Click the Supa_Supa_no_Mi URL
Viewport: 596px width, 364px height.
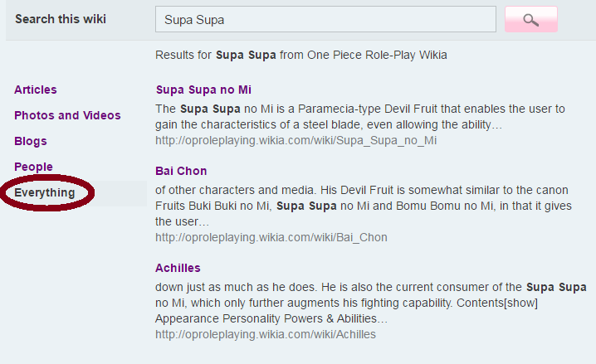tap(296, 140)
